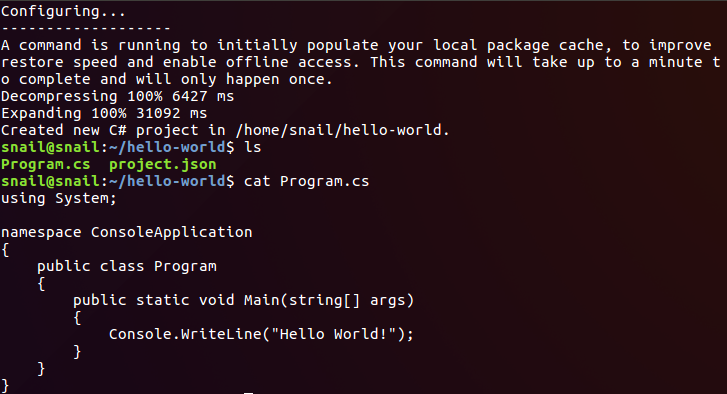
Task: Click the 'namespace ConsoleApplication' text
Action: coord(127,232)
